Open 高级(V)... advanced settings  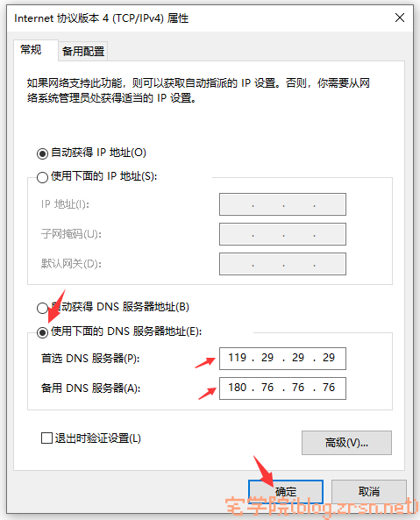(x=346, y=443)
